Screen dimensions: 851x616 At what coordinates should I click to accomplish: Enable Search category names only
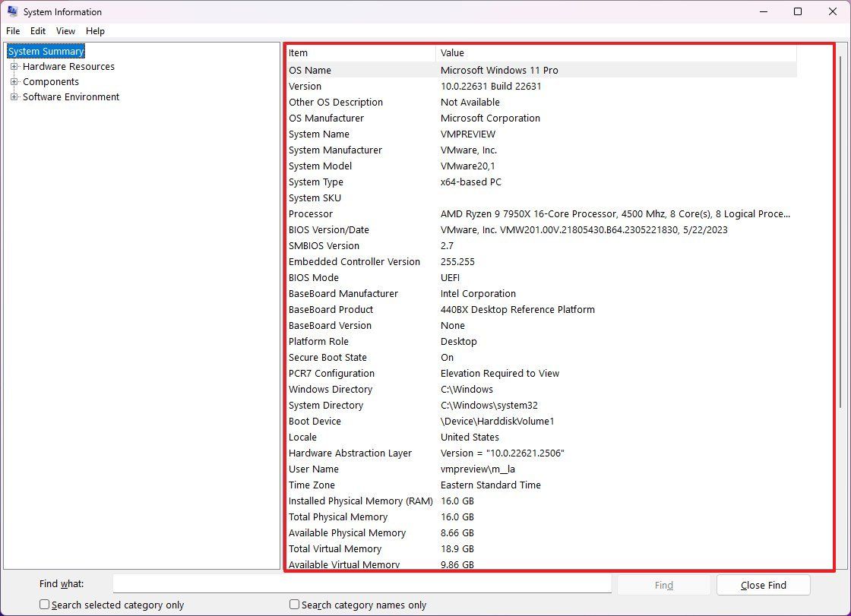(293, 604)
